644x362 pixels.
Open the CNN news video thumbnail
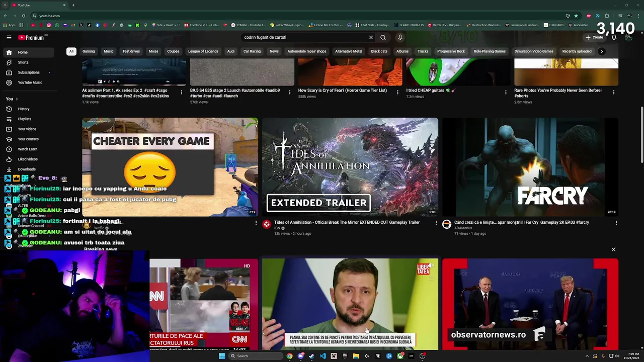(x=204, y=304)
